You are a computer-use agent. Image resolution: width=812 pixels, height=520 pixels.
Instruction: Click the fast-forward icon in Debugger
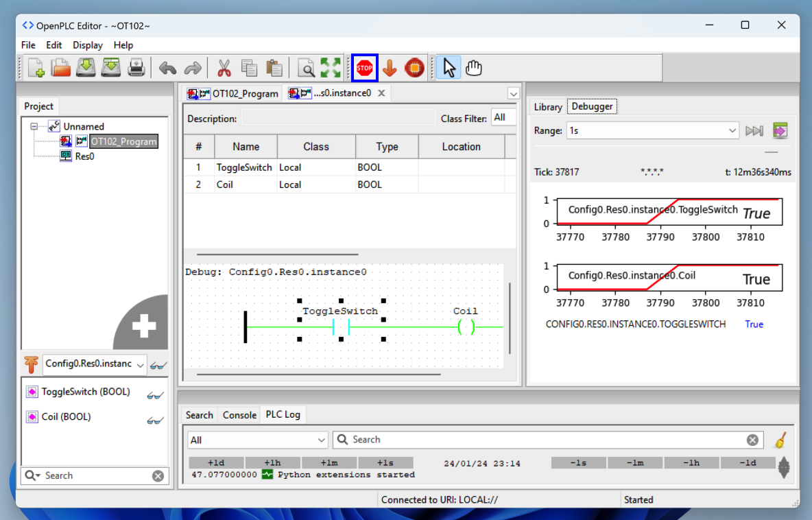point(754,130)
